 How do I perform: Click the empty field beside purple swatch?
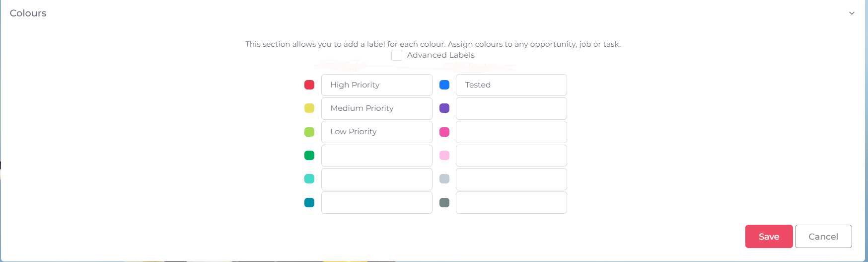pos(511,108)
